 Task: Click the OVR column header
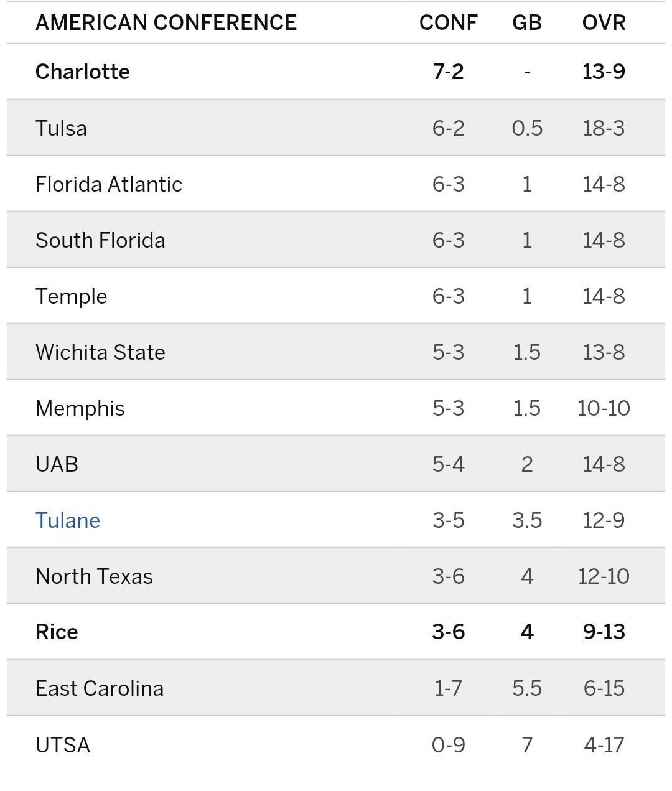tap(604, 22)
